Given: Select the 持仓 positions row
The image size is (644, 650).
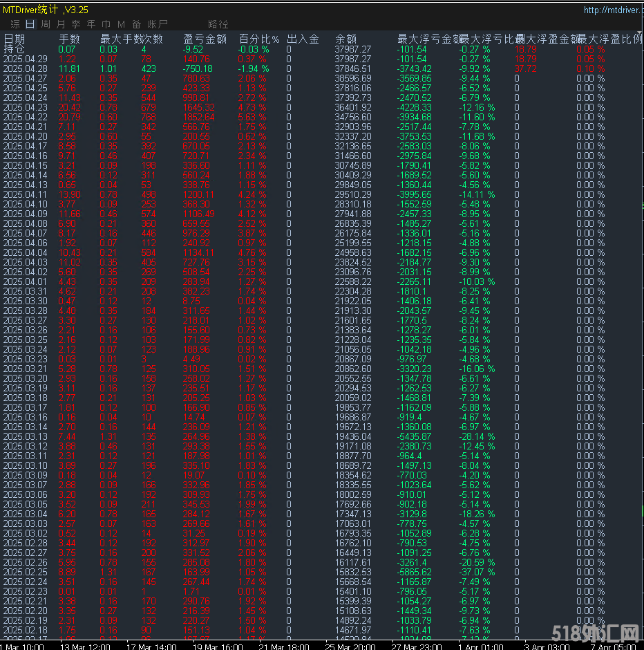Looking at the screenshot, I should (x=13, y=49).
